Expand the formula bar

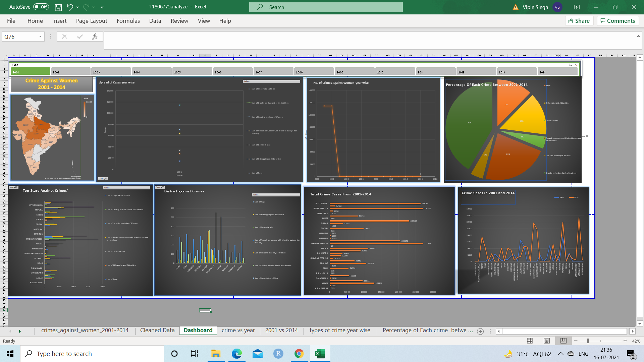[638, 36]
